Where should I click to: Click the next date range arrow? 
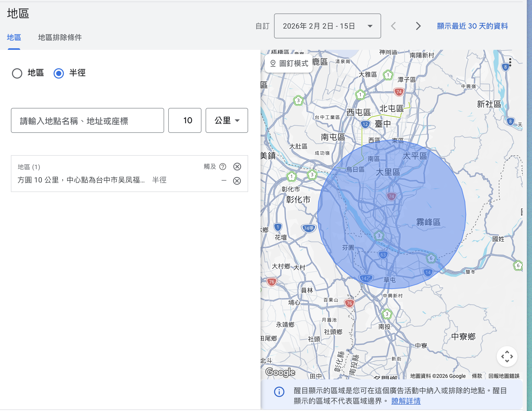[418, 26]
